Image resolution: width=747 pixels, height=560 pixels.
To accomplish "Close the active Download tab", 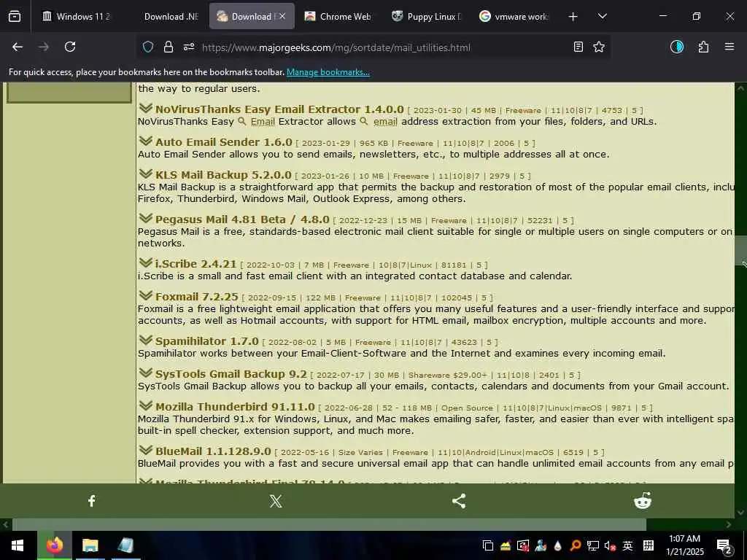I will pyautogui.click(x=282, y=17).
